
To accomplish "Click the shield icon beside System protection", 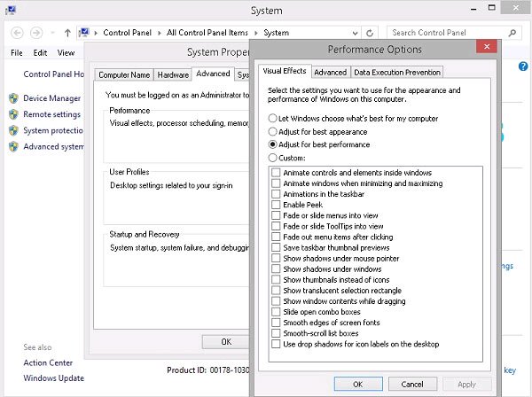I will click(x=13, y=130).
